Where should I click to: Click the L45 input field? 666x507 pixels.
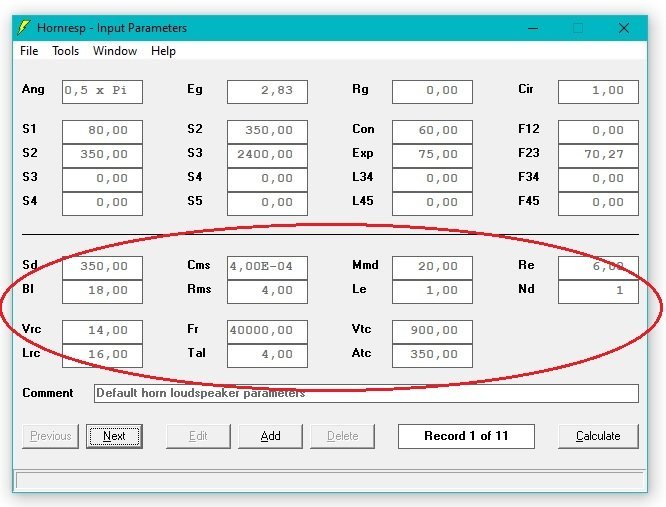[432, 203]
